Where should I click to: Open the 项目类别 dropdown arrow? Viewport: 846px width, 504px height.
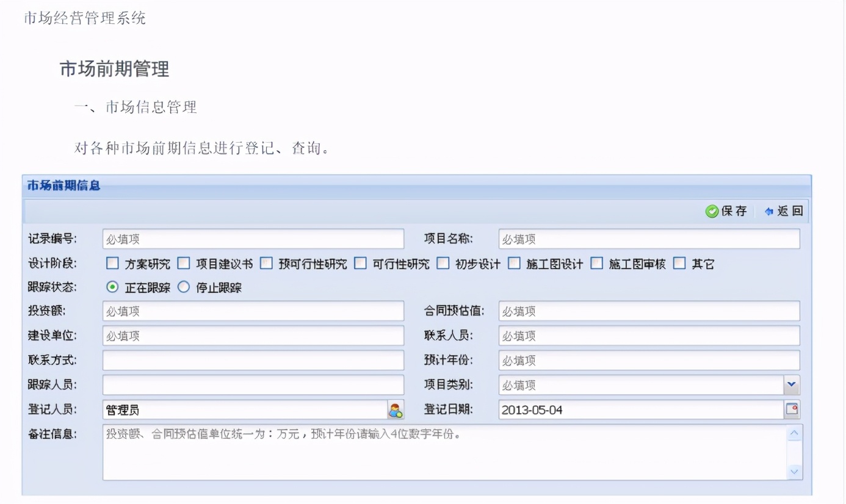pos(792,385)
